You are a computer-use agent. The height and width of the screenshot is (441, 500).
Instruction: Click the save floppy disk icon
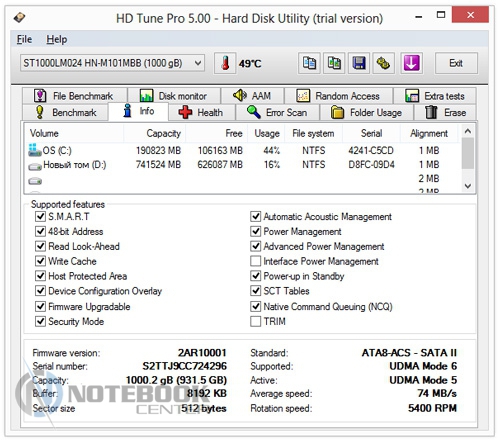coord(359,63)
